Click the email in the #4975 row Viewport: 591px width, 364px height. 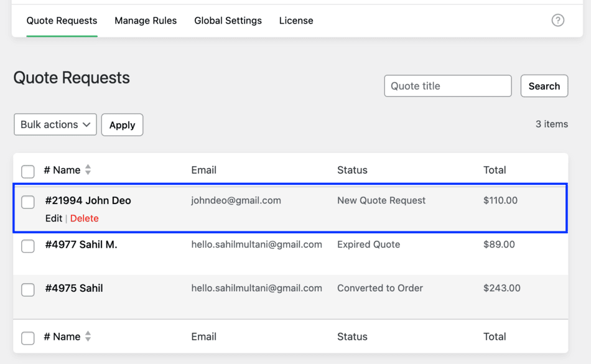click(x=257, y=288)
